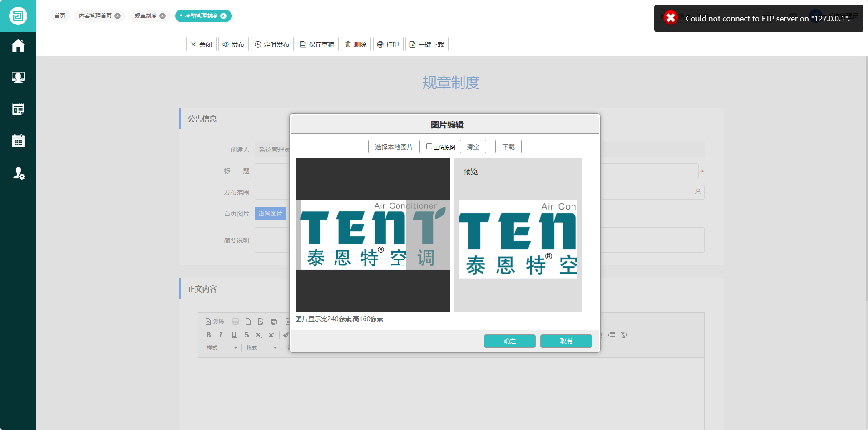868x430 pixels.
Task: Click the preview icon in editor toolbar
Action: pyautogui.click(x=261, y=322)
